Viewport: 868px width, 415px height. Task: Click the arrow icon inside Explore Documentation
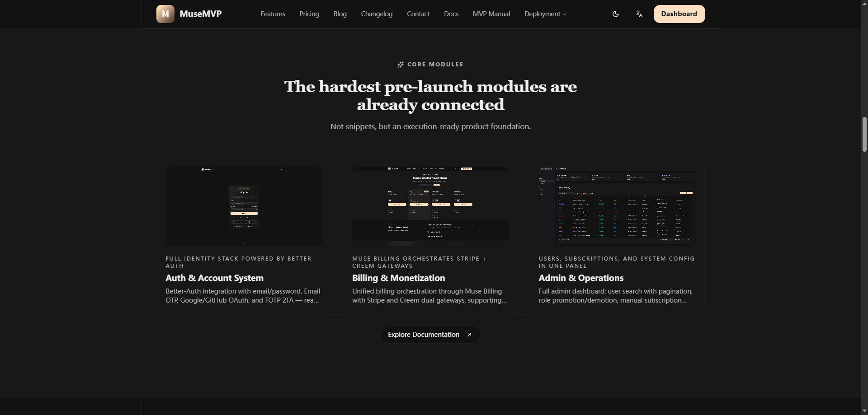click(x=469, y=335)
